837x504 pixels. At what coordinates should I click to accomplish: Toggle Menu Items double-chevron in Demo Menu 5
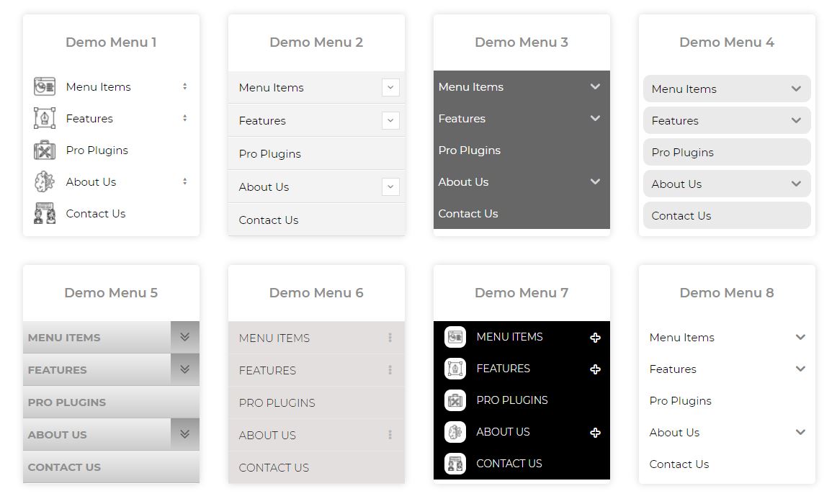[185, 337]
